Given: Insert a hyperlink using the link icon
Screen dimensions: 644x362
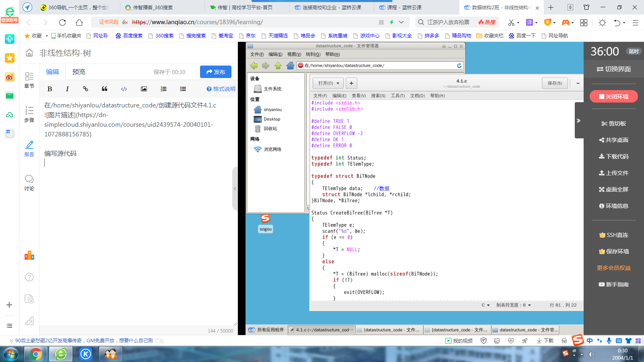Looking at the screenshot, I should click(85, 89).
